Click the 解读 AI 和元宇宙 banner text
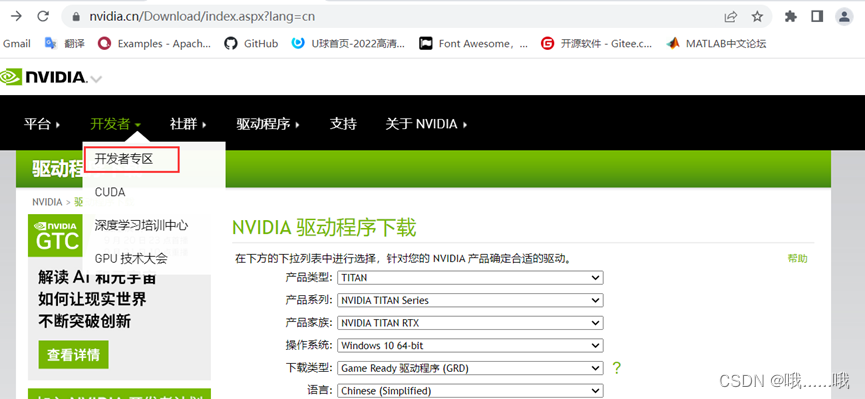Image resolution: width=865 pixels, height=399 pixels. [x=97, y=276]
